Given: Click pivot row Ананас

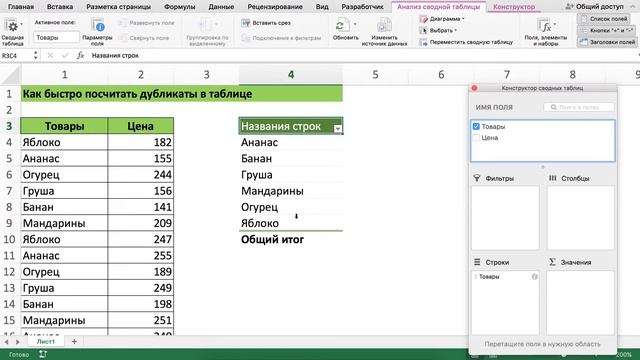Looking at the screenshot, I should [x=291, y=142].
